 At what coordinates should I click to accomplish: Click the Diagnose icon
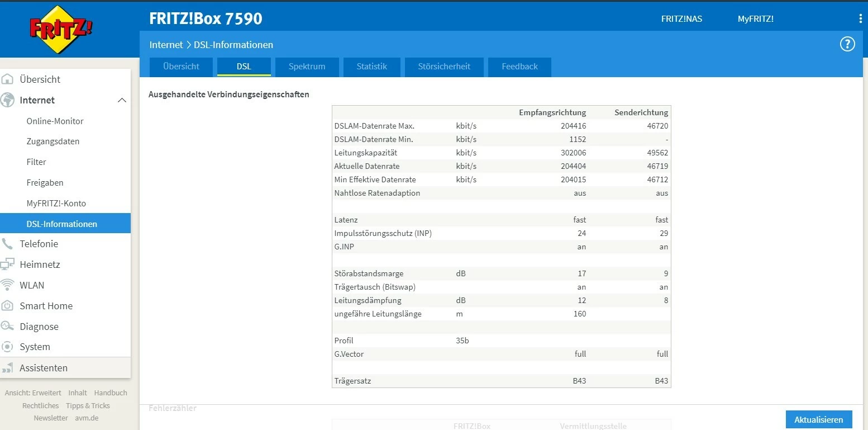pyautogui.click(x=7, y=327)
